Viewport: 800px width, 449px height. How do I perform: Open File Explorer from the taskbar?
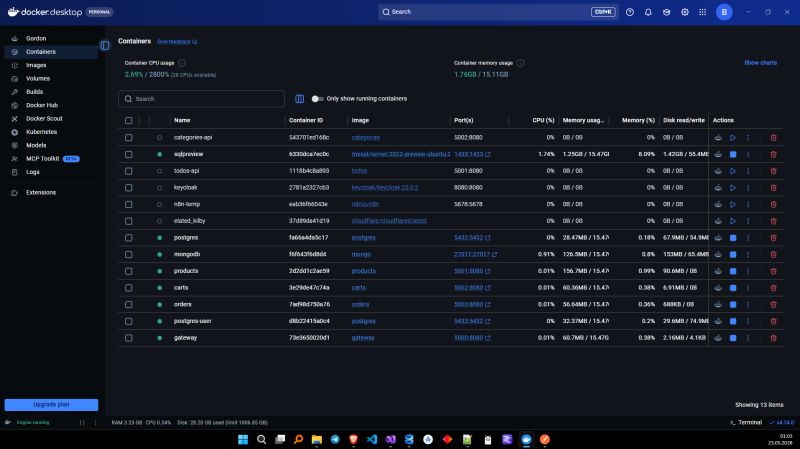(317, 439)
